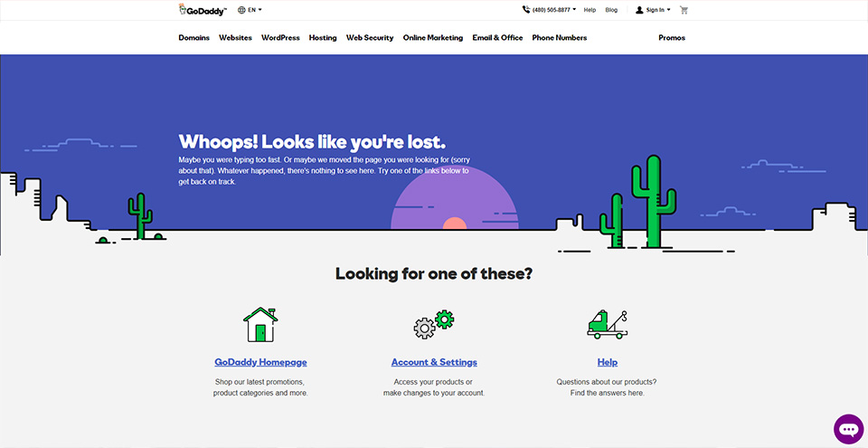Image resolution: width=868 pixels, height=448 pixels.
Task: Click the GoDaddy logo in header
Action: click(203, 10)
